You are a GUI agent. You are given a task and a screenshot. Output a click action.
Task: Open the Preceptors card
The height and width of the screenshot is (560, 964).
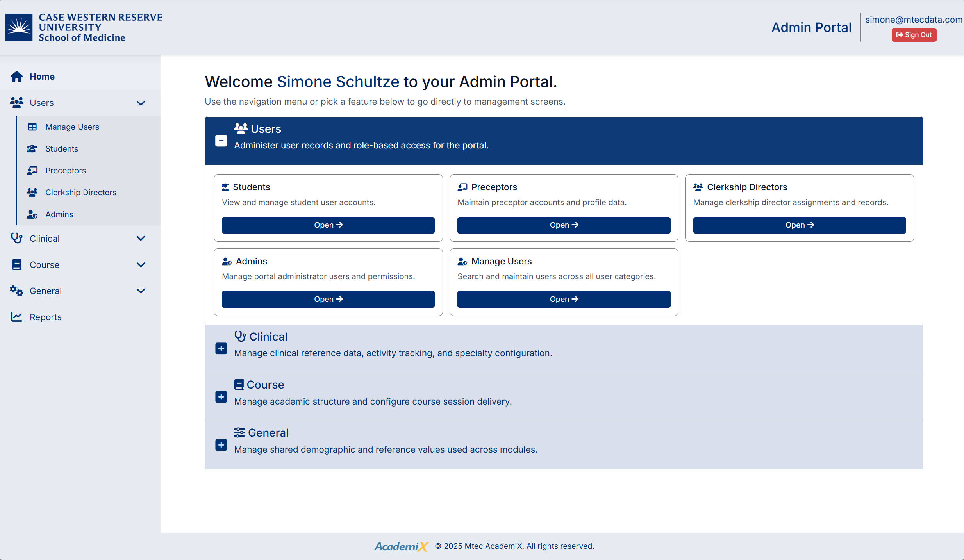[x=564, y=225]
